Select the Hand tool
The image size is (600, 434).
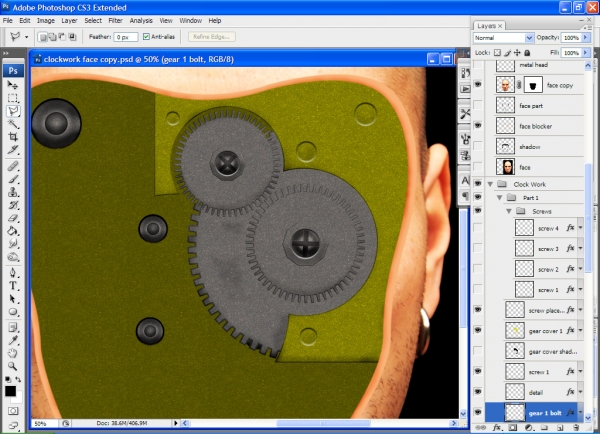[x=13, y=353]
